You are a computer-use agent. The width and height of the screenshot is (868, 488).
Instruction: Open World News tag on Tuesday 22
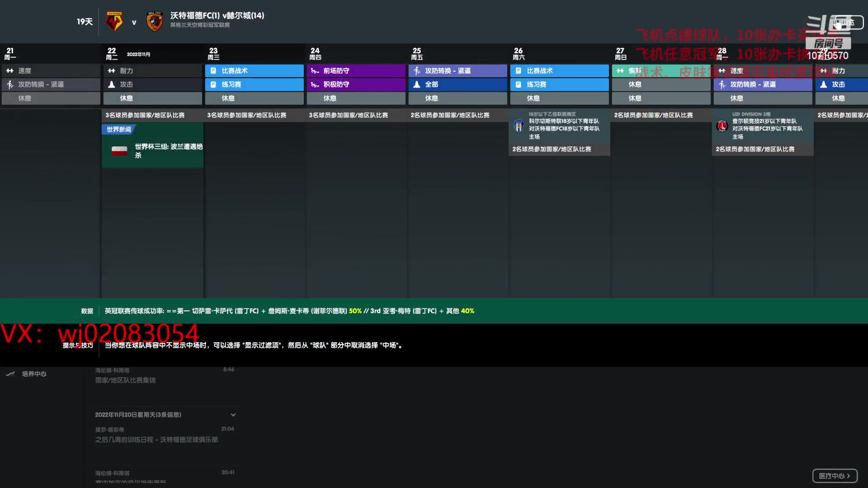pos(119,129)
